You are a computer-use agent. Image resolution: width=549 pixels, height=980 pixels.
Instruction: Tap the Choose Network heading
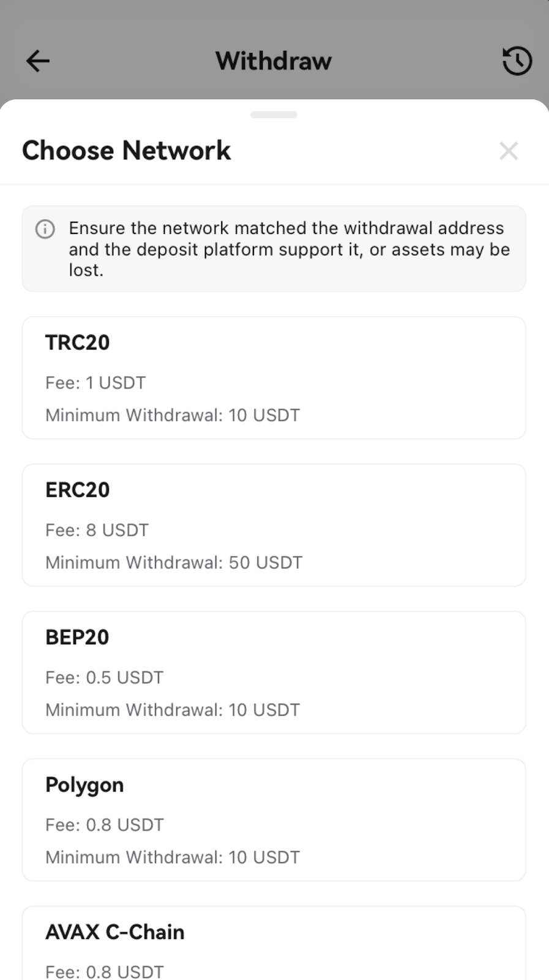tap(126, 151)
